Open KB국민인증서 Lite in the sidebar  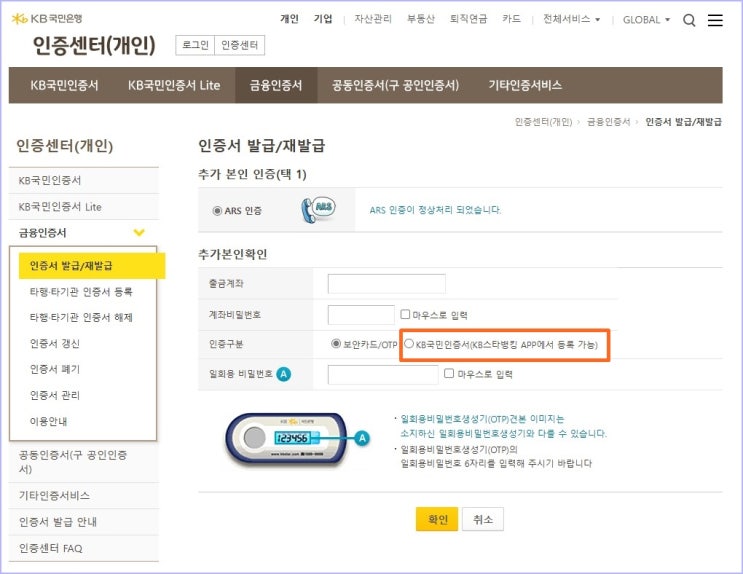click(x=83, y=207)
